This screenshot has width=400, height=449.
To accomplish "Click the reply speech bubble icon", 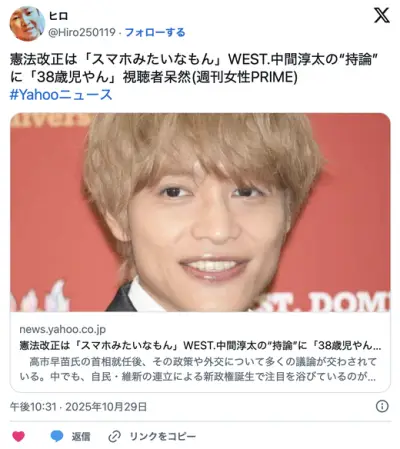I will pyautogui.click(x=57, y=436).
